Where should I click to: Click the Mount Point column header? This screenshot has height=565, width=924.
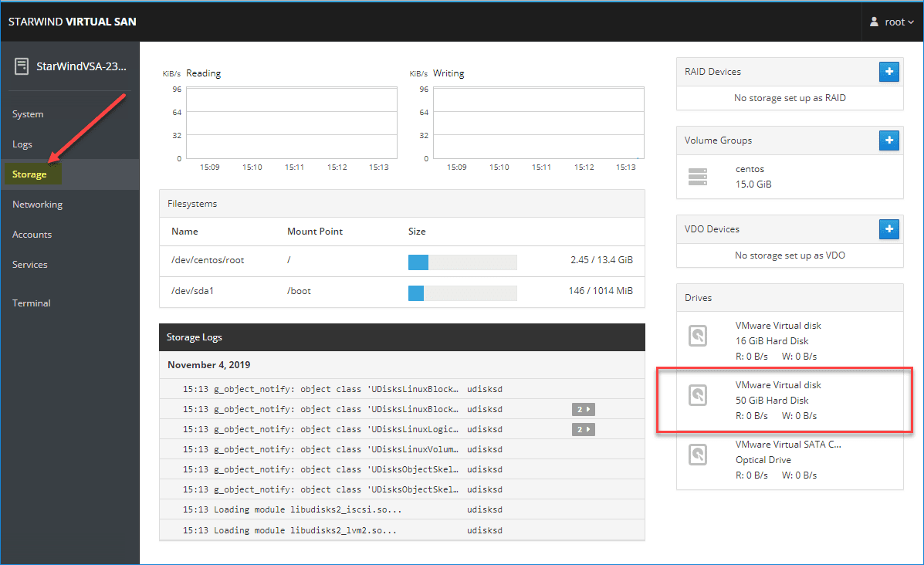point(315,232)
